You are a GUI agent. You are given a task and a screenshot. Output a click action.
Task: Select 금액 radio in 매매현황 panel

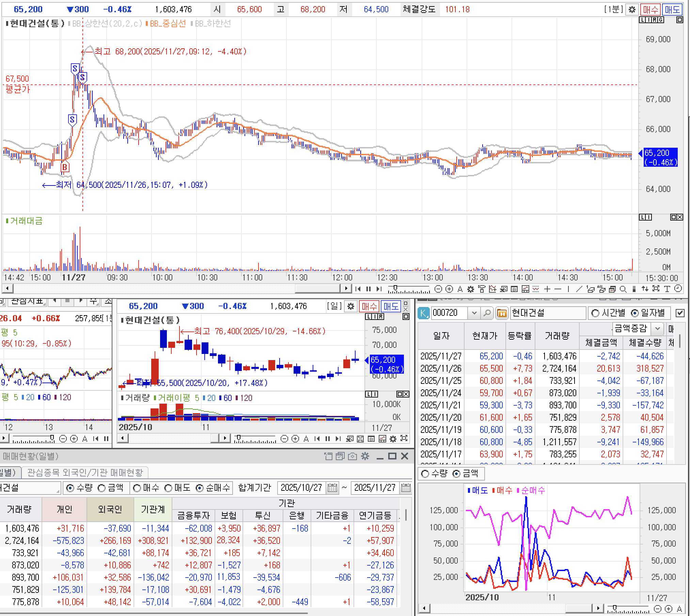102,488
